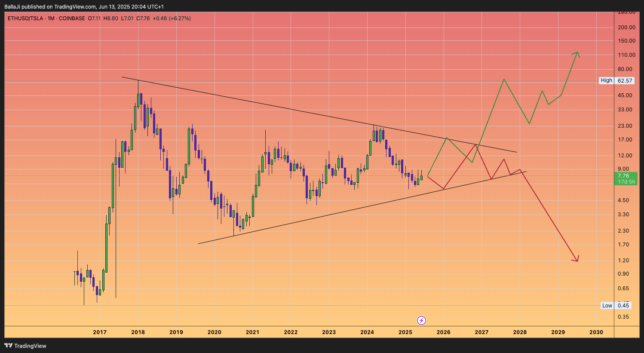Image resolution: width=644 pixels, height=353 pixels.
Task: Click the 110.00 price scale value
Action: tap(626, 55)
